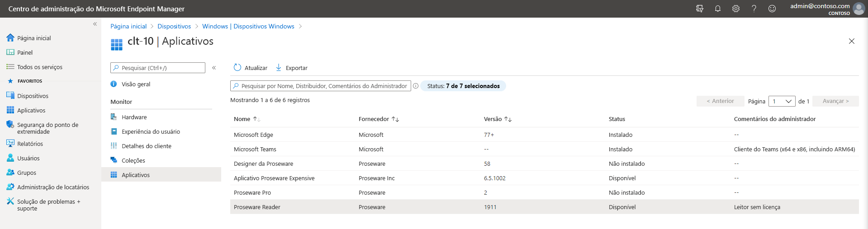Image resolution: width=868 pixels, height=229 pixels.
Task: Click the Todos os serviços list icon
Action: (x=10, y=67)
